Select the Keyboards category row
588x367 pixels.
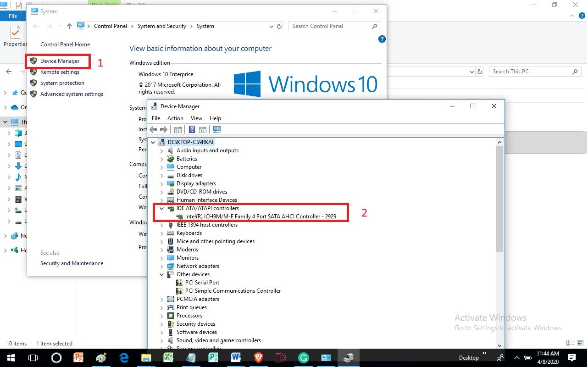coord(189,233)
